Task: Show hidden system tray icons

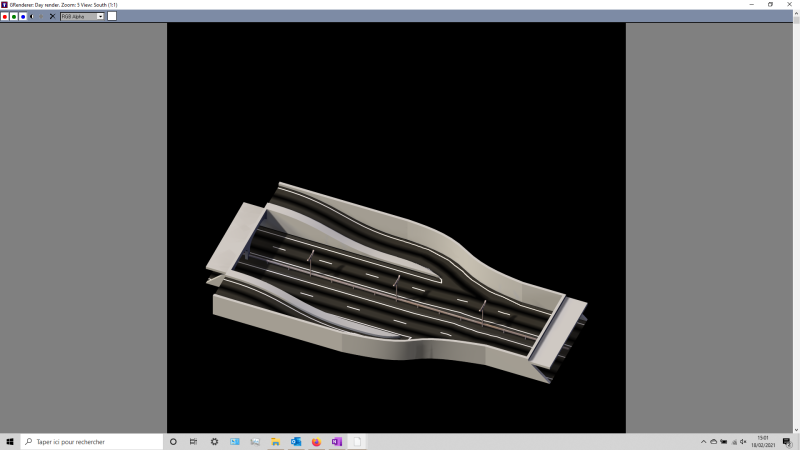Action: pyautogui.click(x=704, y=442)
